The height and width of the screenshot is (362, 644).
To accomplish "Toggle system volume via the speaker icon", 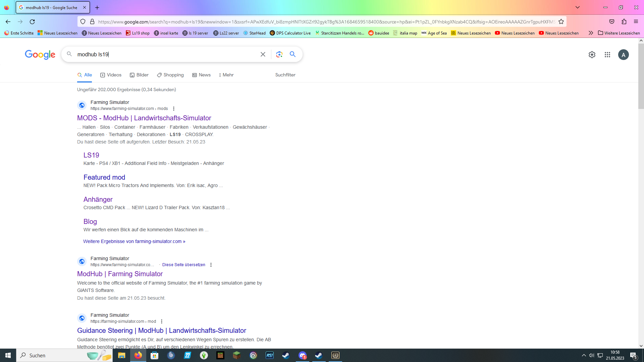I will (x=592, y=355).
